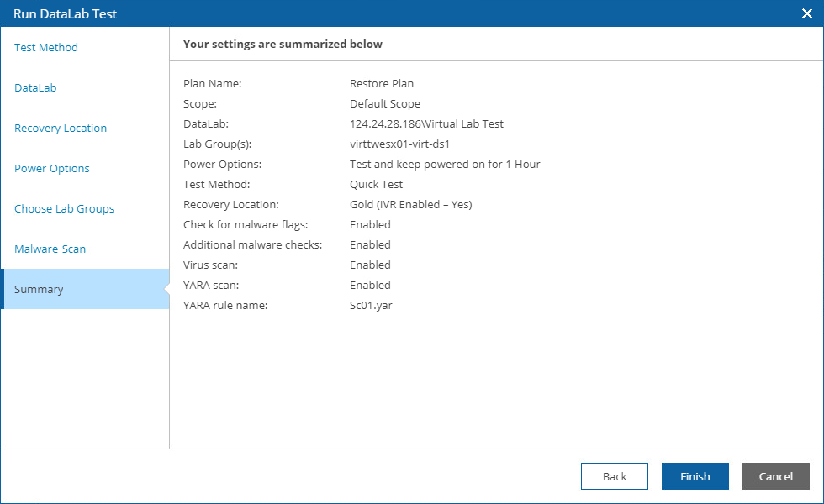The image size is (824, 504).
Task: Click the settings summarized heading text
Action: [x=283, y=44]
